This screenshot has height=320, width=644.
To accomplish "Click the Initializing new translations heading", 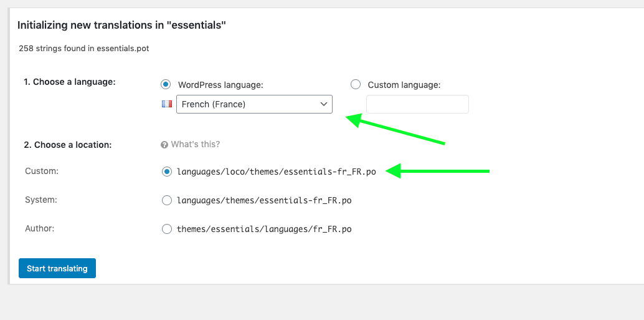I will (x=121, y=25).
